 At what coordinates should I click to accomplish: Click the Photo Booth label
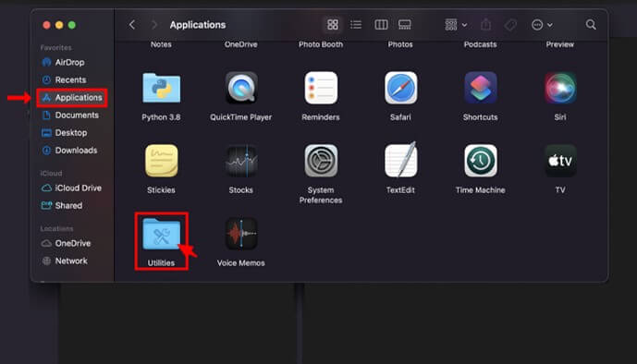[x=321, y=44]
